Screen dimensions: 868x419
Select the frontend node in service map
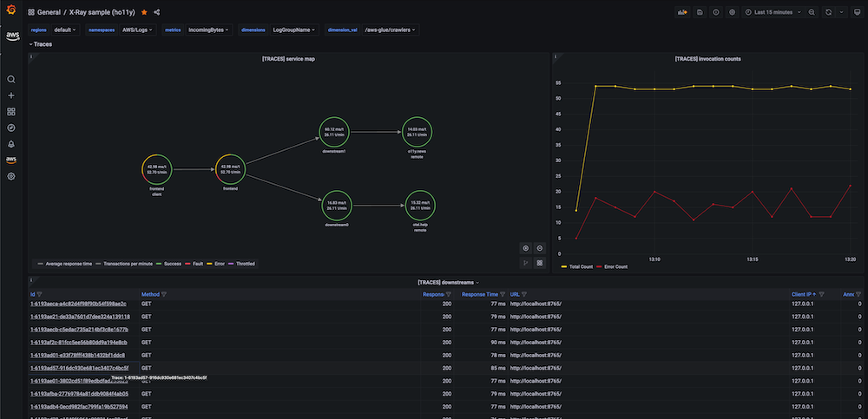(230, 169)
